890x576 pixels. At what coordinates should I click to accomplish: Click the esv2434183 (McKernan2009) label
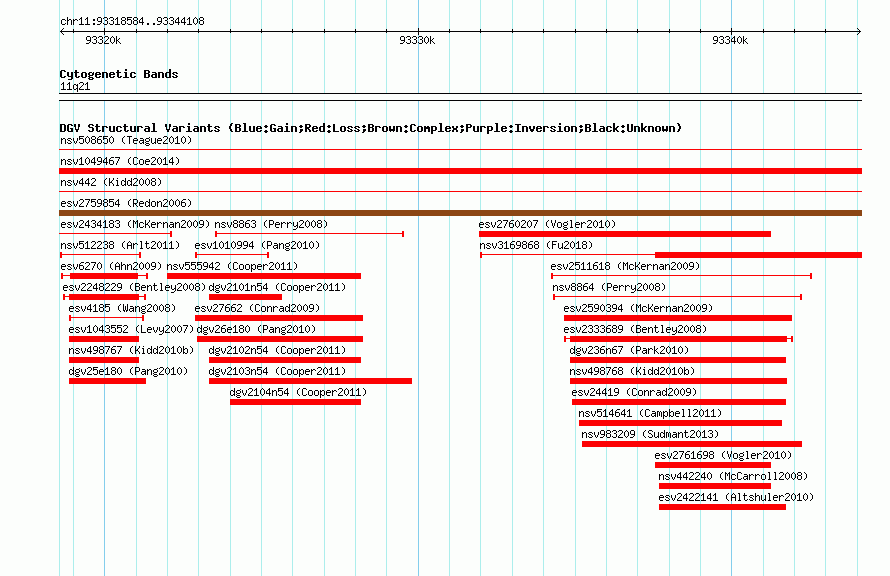(135, 224)
